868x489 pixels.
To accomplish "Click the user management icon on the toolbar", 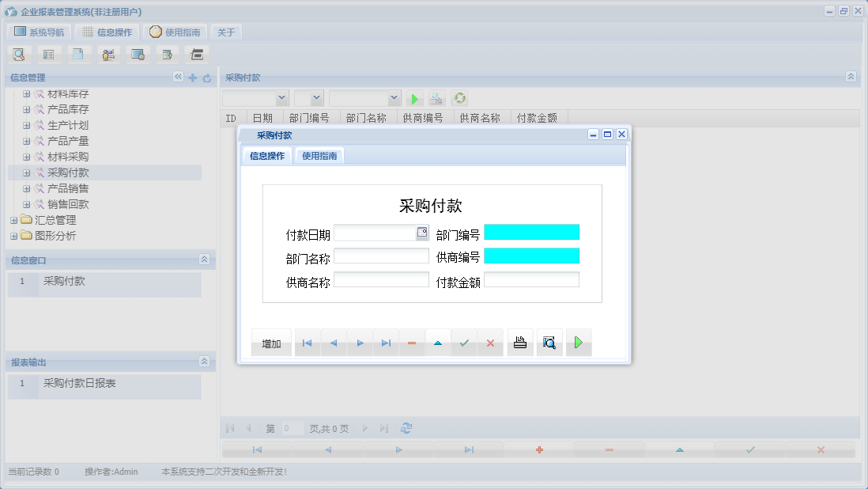I will (x=108, y=54).
